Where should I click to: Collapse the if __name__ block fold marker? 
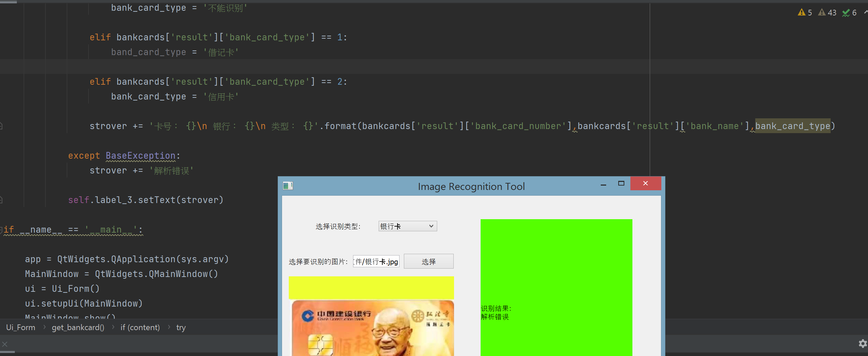pyautogui.click(x=1, y=230)
